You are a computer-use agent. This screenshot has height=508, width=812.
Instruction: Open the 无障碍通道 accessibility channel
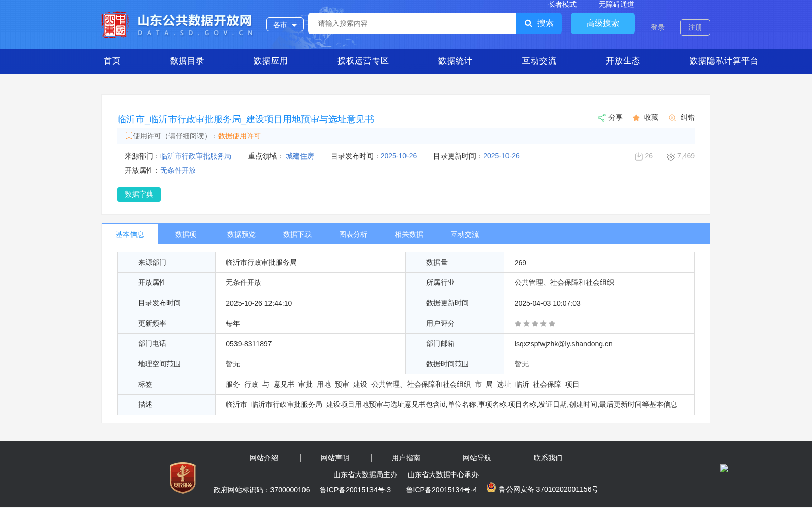click(617, 5)
